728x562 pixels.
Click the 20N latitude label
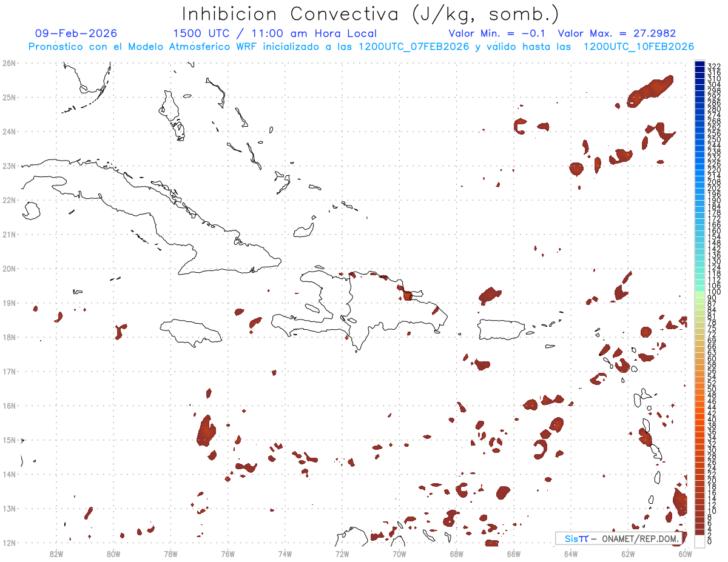tap(8, 269)
